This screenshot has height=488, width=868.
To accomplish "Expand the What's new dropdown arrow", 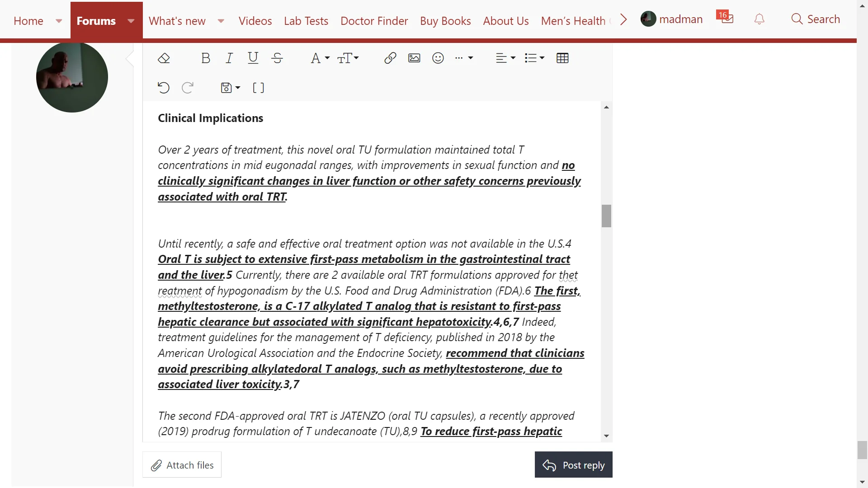I will click(221, 21).
